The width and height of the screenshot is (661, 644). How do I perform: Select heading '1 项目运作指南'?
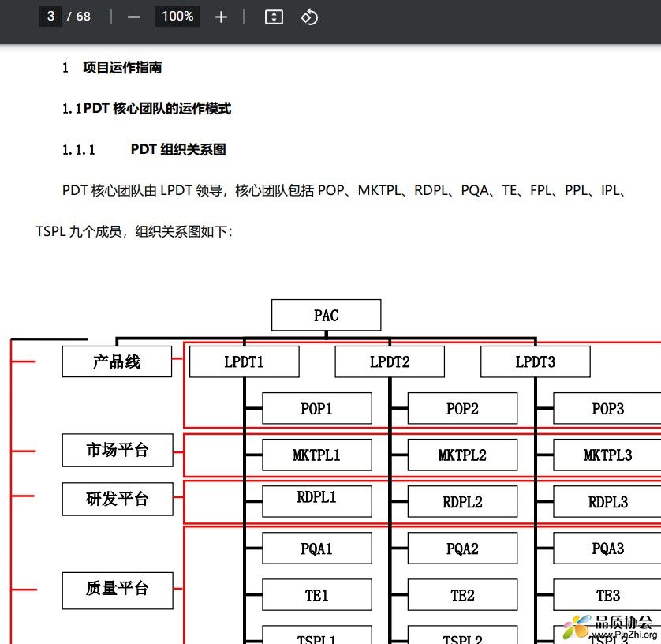(x=112, y=68)
